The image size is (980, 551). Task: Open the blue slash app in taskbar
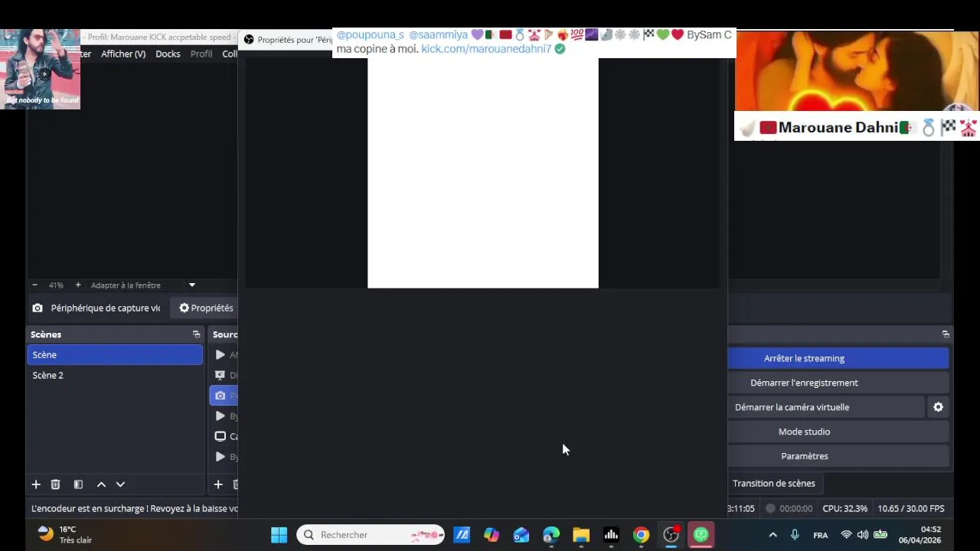click(462, 535)
